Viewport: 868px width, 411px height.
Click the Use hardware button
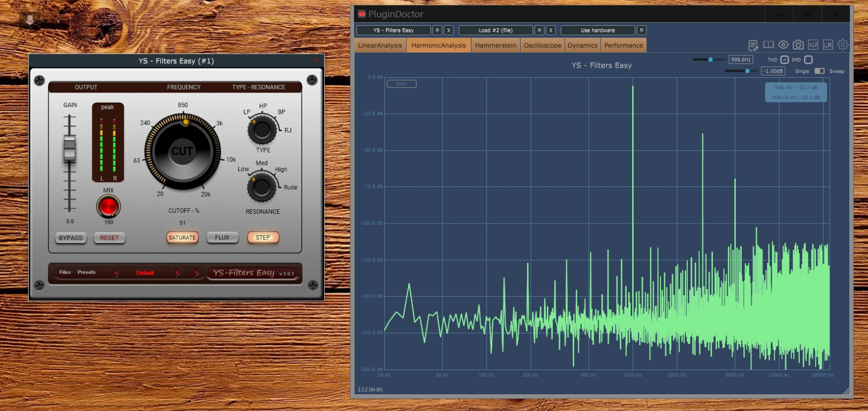(598, 30)
